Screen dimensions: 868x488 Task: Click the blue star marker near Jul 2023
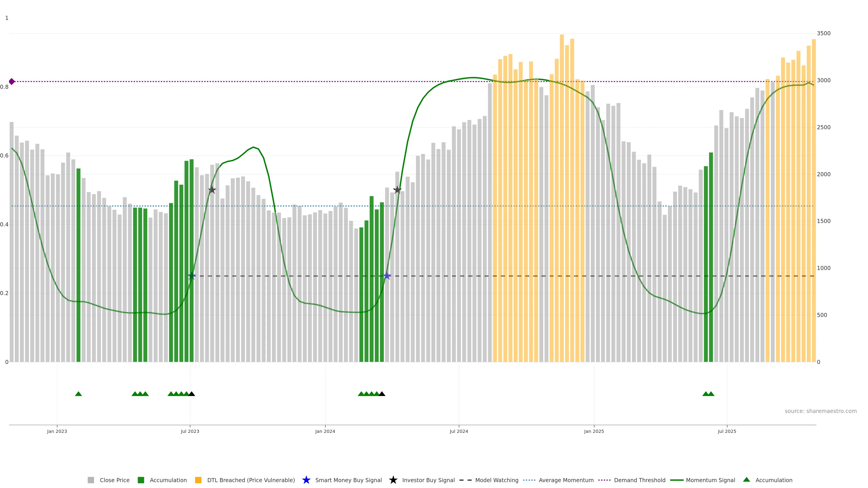pyautogui.click(x=191, y=276)
